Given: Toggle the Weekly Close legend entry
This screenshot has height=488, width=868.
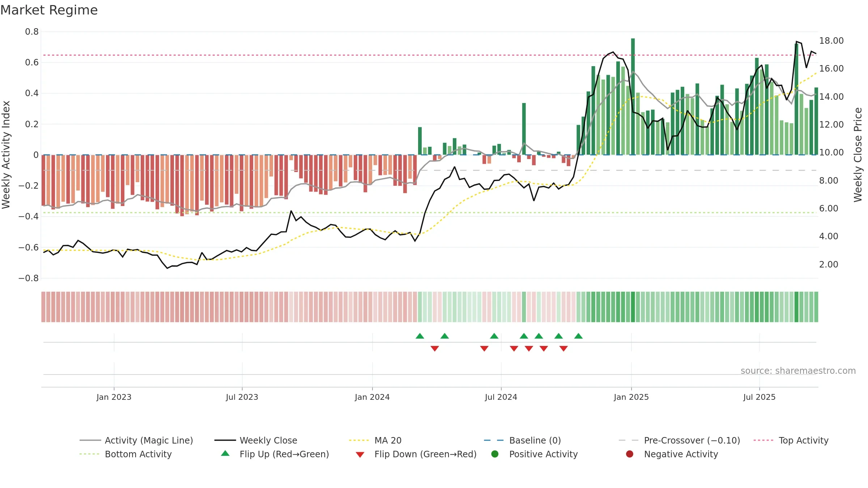Looking at the screenshot, I should (256, 440).
